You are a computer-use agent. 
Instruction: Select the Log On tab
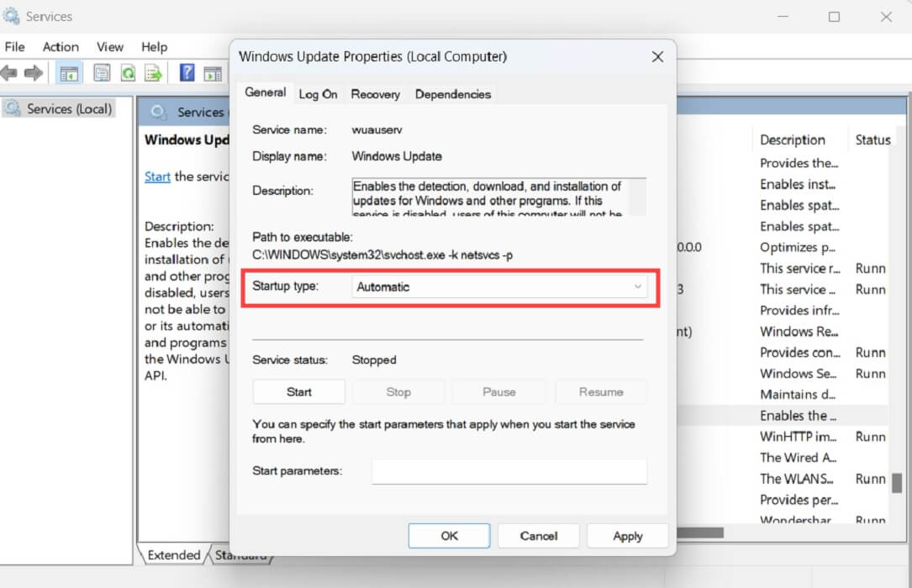318,94
